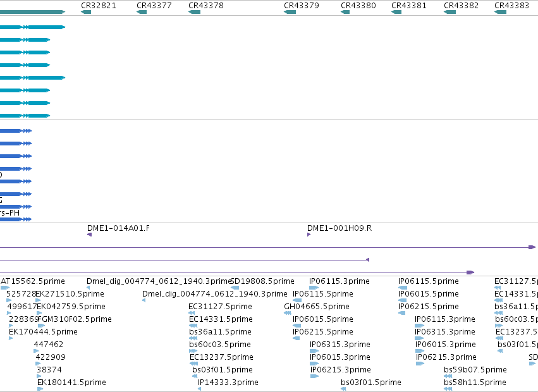Click the DME1-001H09.R arrowhead marker

tap(309, 235)
